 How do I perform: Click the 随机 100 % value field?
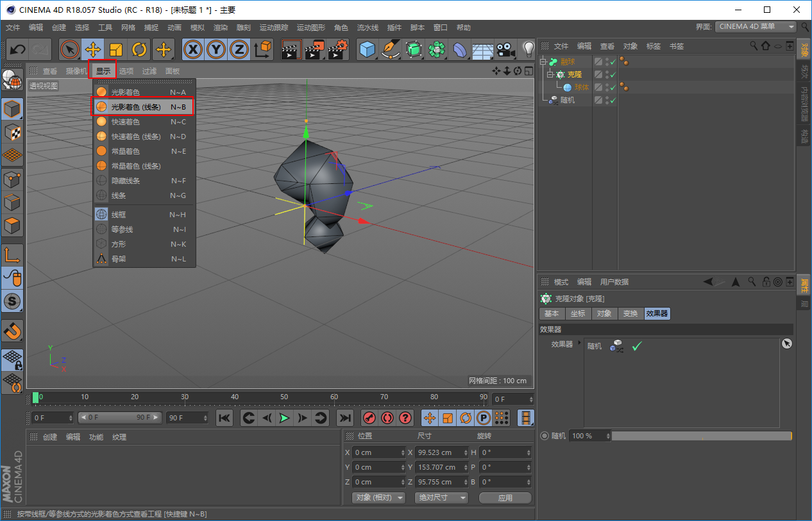click(x=589, y=436)
